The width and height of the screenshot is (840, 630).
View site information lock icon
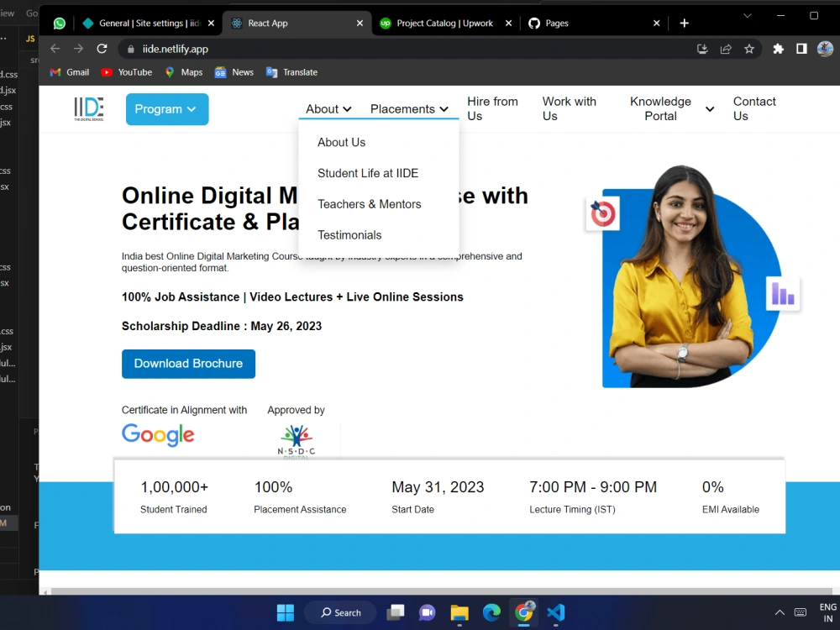click(x=130, y=49)
